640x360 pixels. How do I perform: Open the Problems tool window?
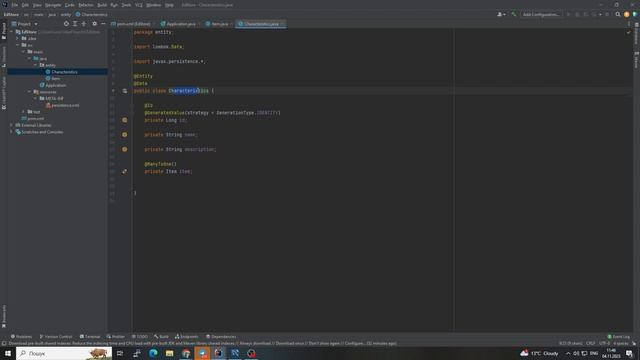click(21, 337)
